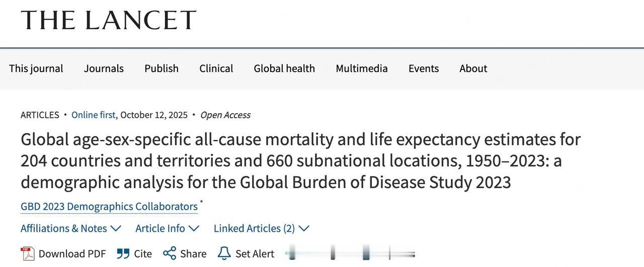Expand the Article Info dropdown

coord(167,228)
